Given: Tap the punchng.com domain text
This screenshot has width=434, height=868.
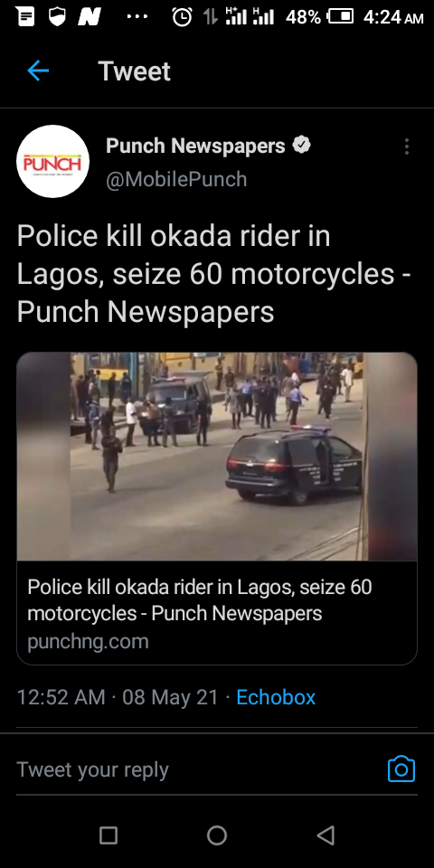Looking at the screenshot, I should tap(88, 642).
